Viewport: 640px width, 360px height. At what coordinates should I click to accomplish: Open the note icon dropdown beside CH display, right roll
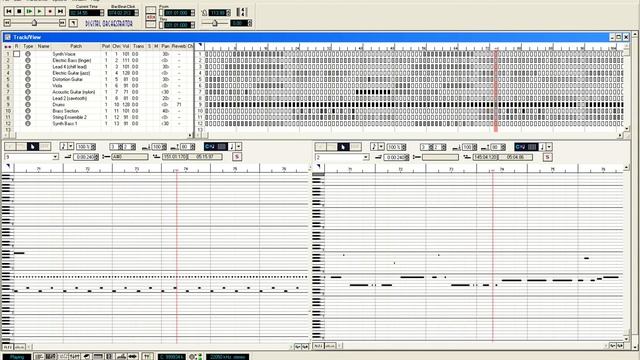click(549, 146)
